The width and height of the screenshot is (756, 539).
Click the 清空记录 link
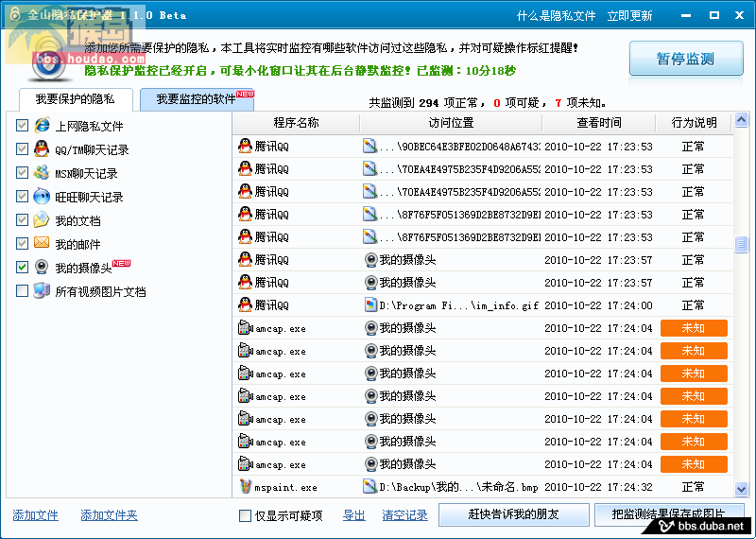(x=405, y=515)
